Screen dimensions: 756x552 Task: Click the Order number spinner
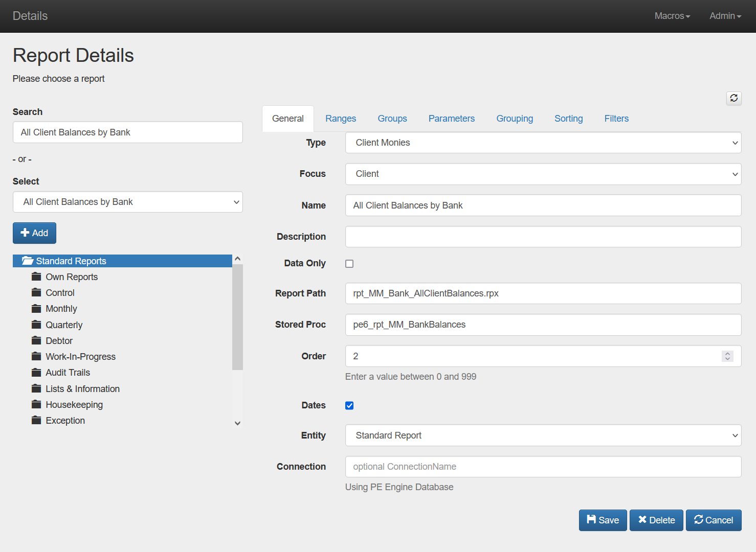pos(727,356)
